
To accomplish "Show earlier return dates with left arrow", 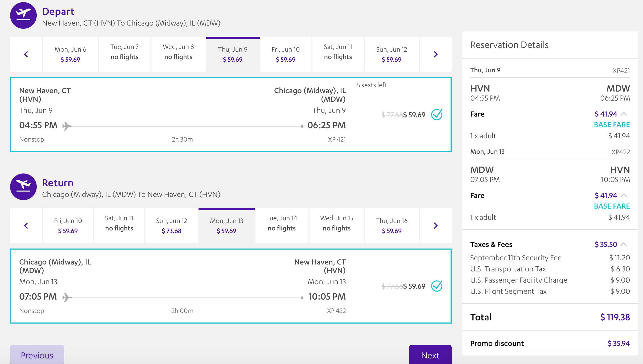I will tap(26, 226).
